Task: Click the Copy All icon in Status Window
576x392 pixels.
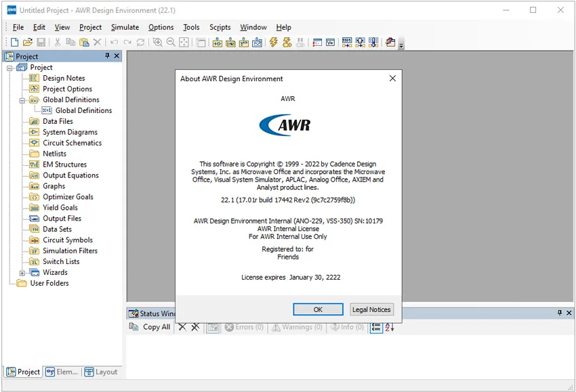Action: pos(133,326)
